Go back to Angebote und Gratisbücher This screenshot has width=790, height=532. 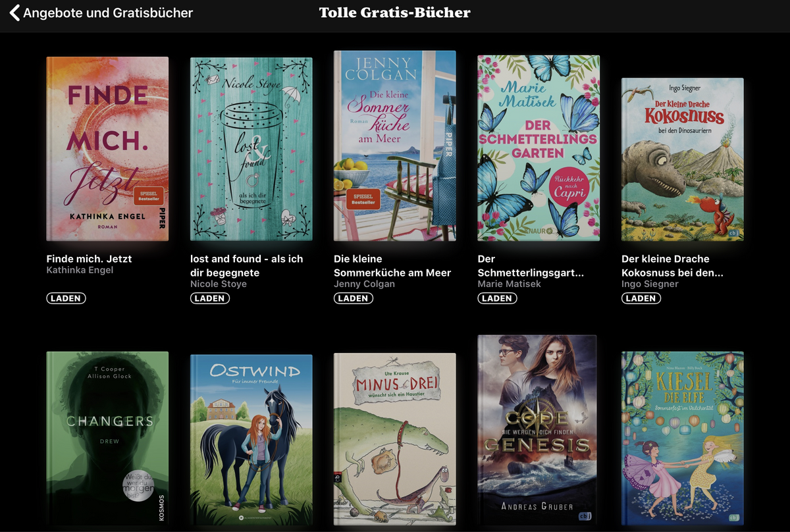click(x=101, y=13)
